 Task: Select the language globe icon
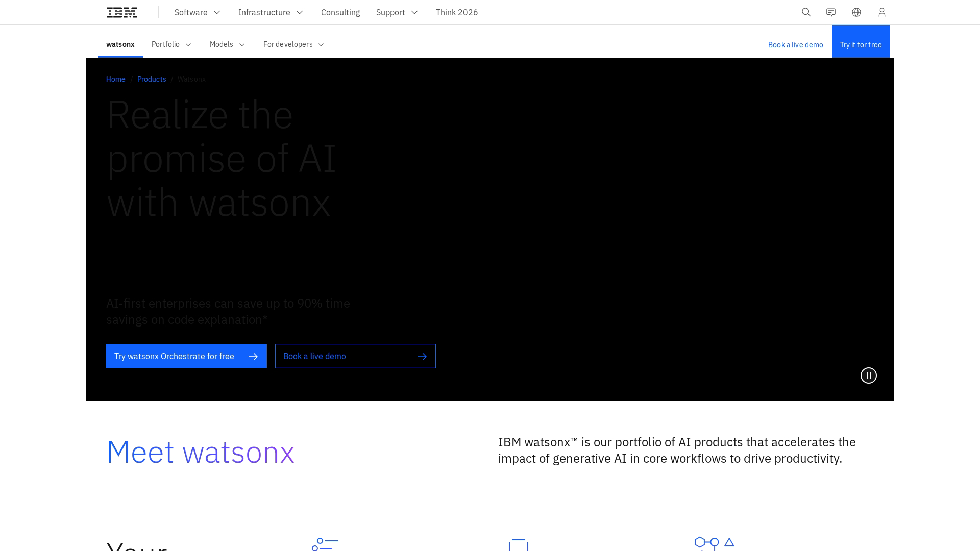tap(856, 12)
